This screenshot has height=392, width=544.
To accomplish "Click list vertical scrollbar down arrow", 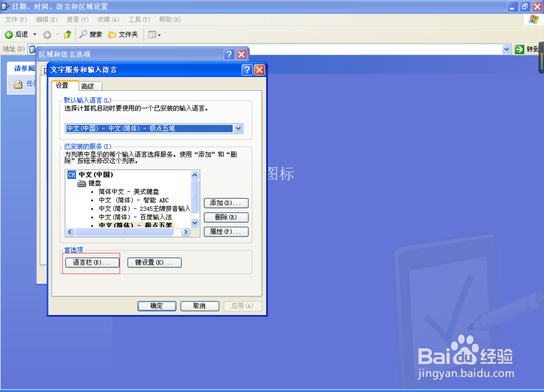I will point(195,223).
